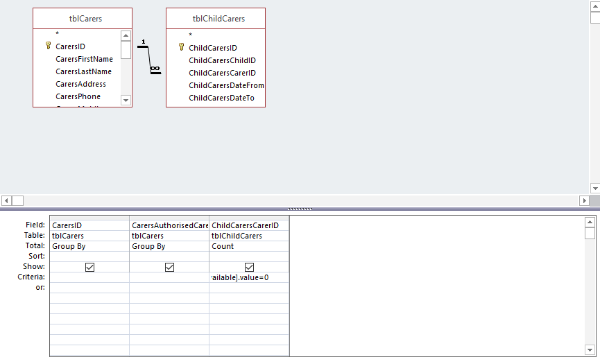Open Group By total for CarersAuthorisedCare column
Image resolution: width=600 pixels, height=364 pixels.
click(x=169, y=246)
